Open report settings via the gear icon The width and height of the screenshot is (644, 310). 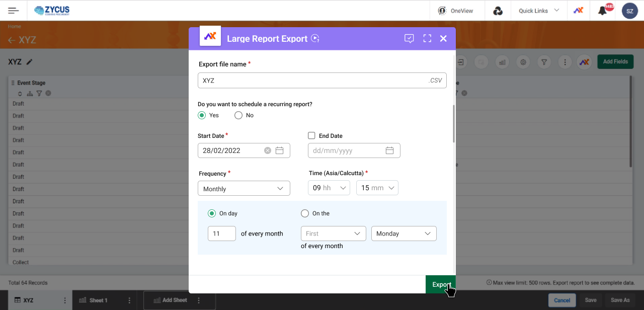pos(523,62)
